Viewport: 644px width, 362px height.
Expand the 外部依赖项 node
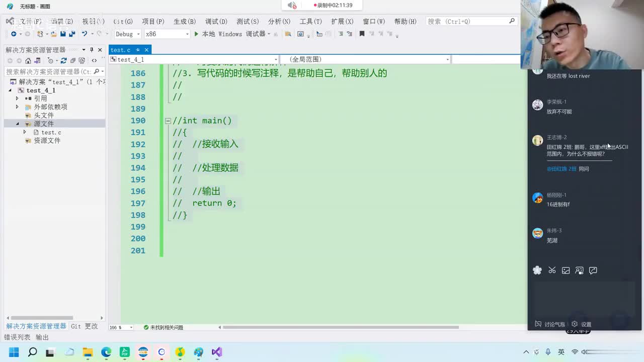click(17, 107)
